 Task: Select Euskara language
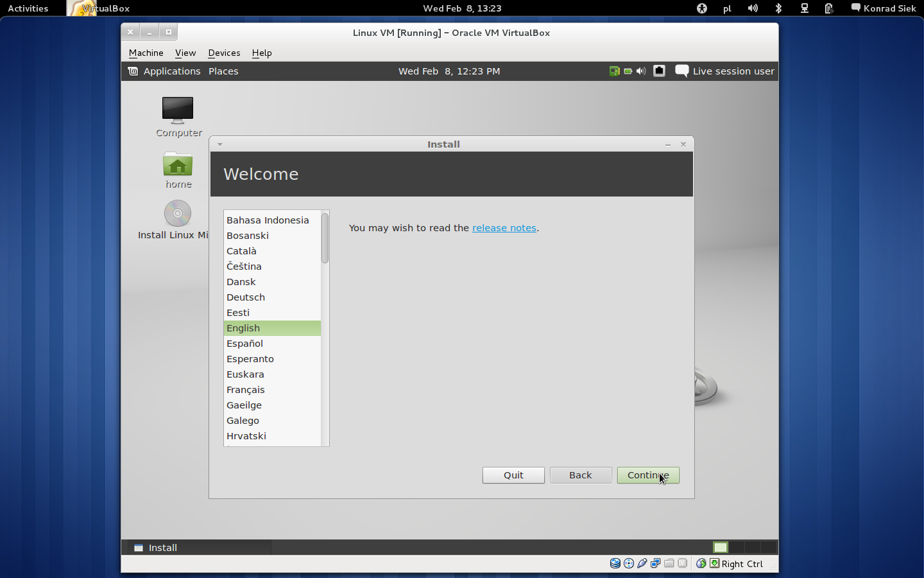coord(272,374)
